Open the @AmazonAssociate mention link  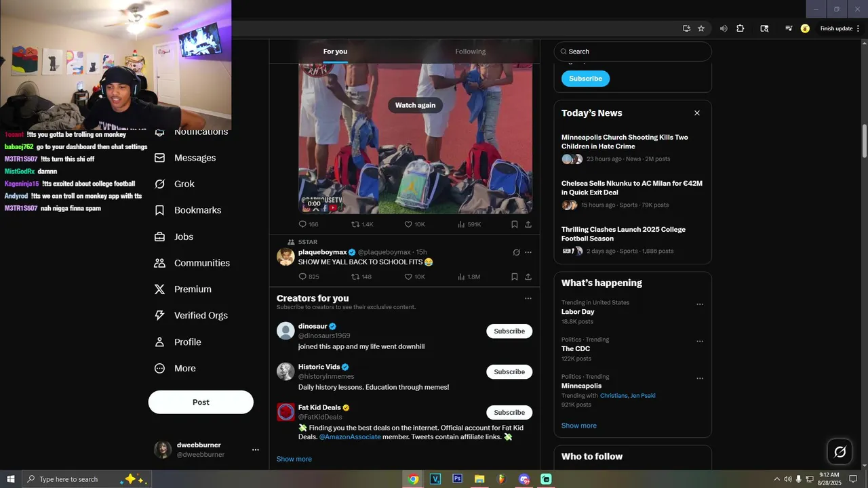(350, 437)
